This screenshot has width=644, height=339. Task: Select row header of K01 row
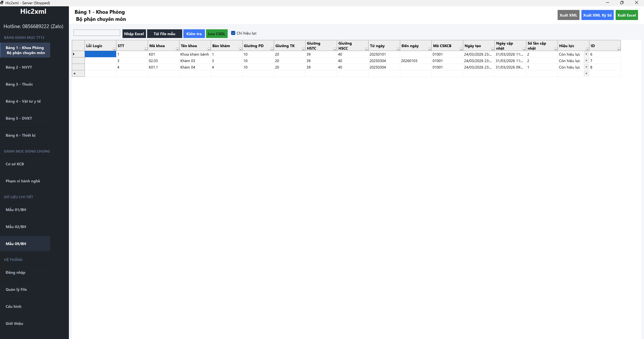click(78, 54)
